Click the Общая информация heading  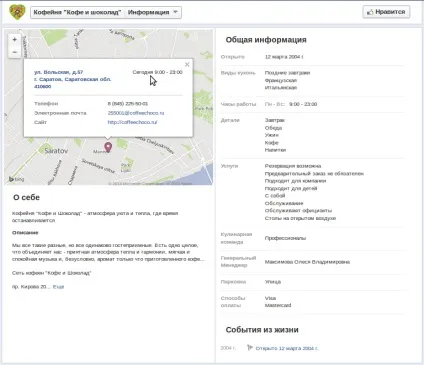coord(266,40)
